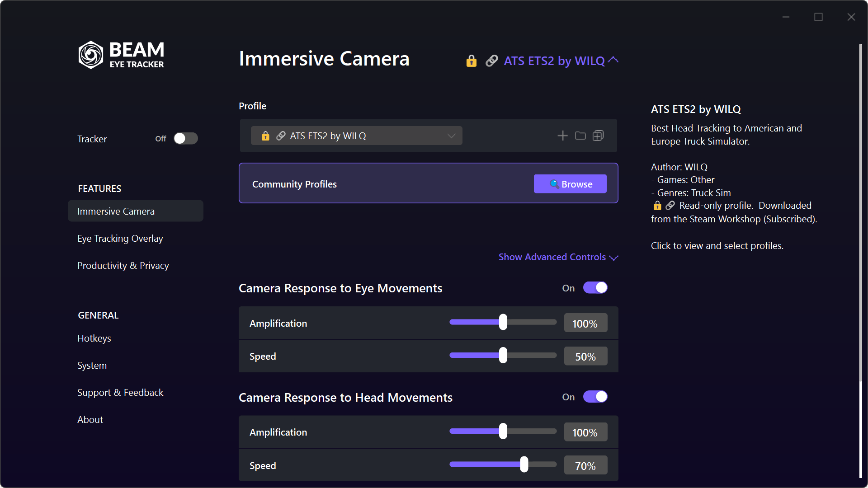Click the duplicate profile icon

(598, 136)
